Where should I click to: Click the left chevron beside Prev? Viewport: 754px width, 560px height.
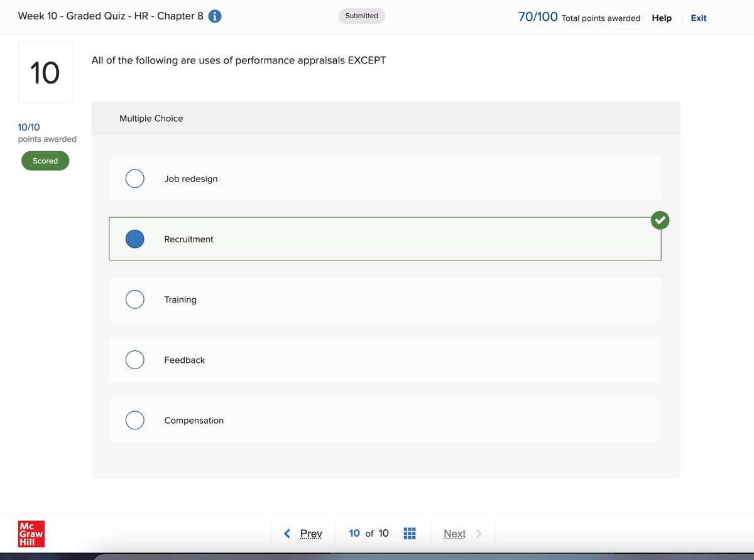[x=287, y=534]
